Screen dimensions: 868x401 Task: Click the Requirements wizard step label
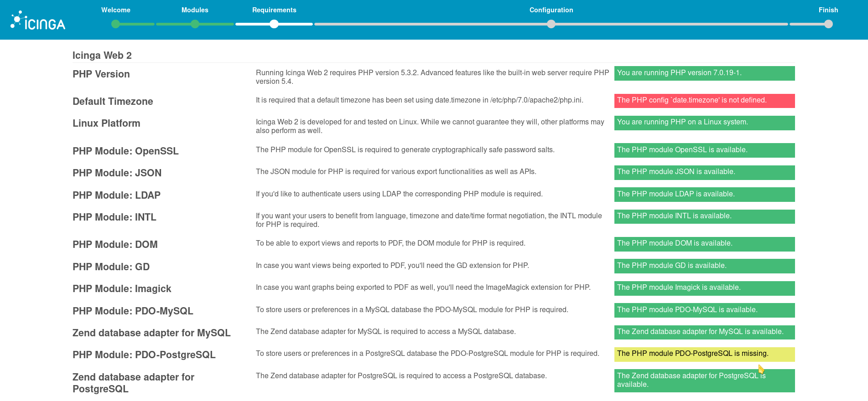(x=274, y=10)
